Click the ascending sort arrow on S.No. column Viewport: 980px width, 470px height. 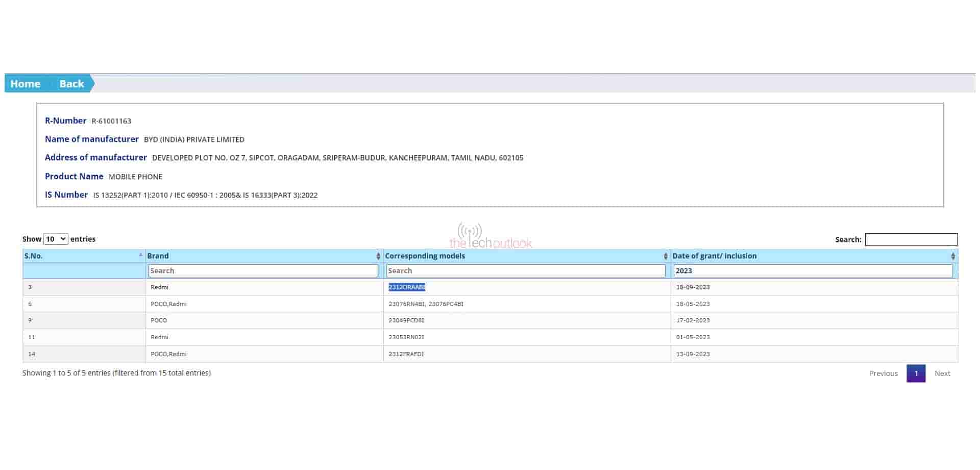141,254
